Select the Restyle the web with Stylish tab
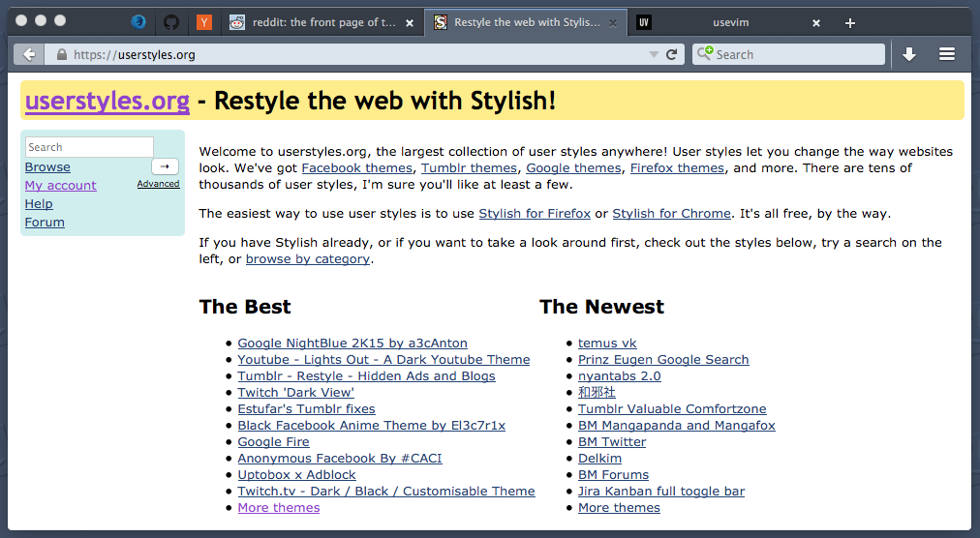 click(526, 22)
